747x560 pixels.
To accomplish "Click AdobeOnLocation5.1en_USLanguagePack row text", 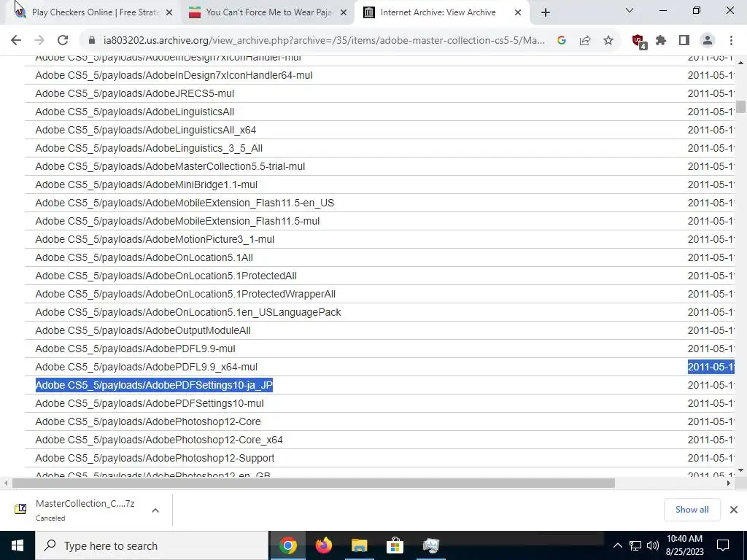I will [188, 312].
